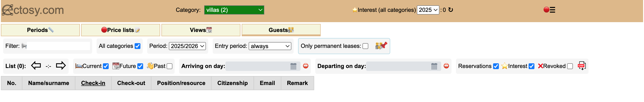The width and height of the screenshot is (644, 102).
Task: Export guest list to CSV
Action: pos(581,66)
